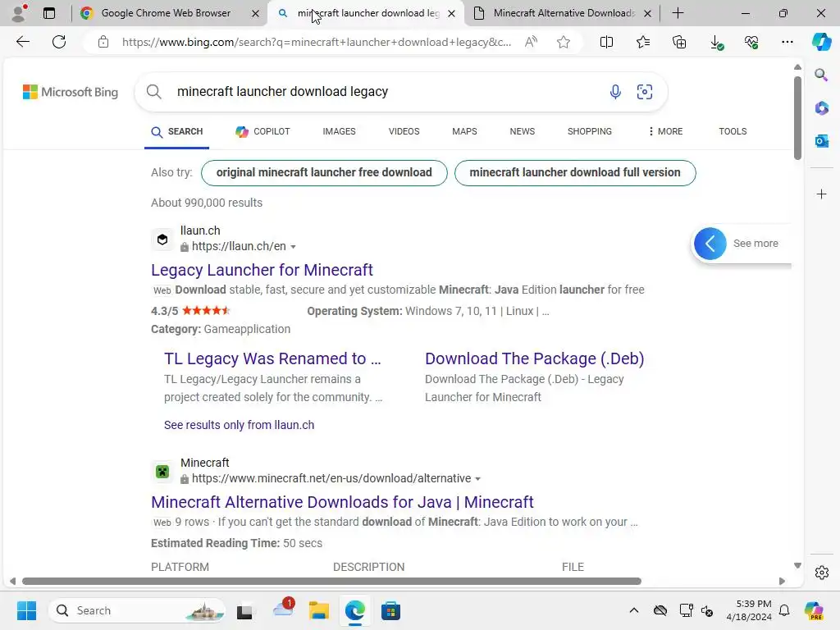Select the Images search tab
The image size is (840, 630).
[339, 131]
